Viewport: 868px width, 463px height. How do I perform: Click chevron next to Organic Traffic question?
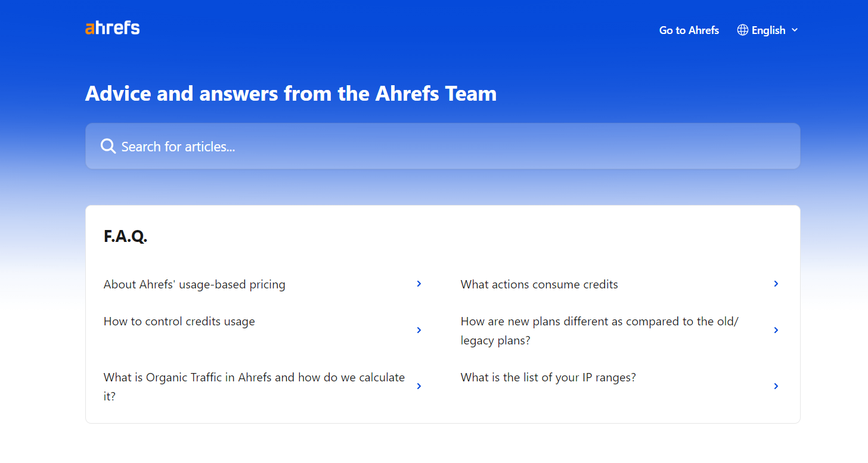[419, 386]
